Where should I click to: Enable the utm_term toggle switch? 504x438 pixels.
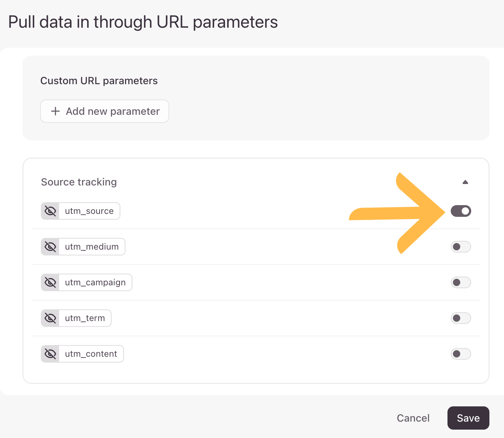coord(461,318)
